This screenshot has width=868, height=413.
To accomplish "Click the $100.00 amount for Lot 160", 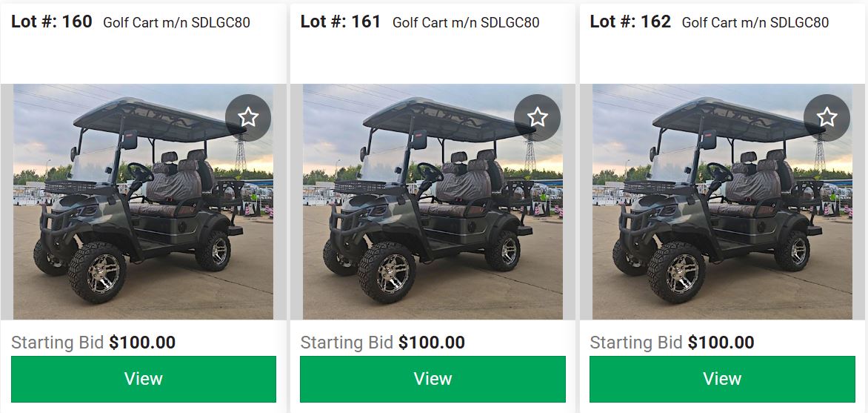I will point(142,343).
